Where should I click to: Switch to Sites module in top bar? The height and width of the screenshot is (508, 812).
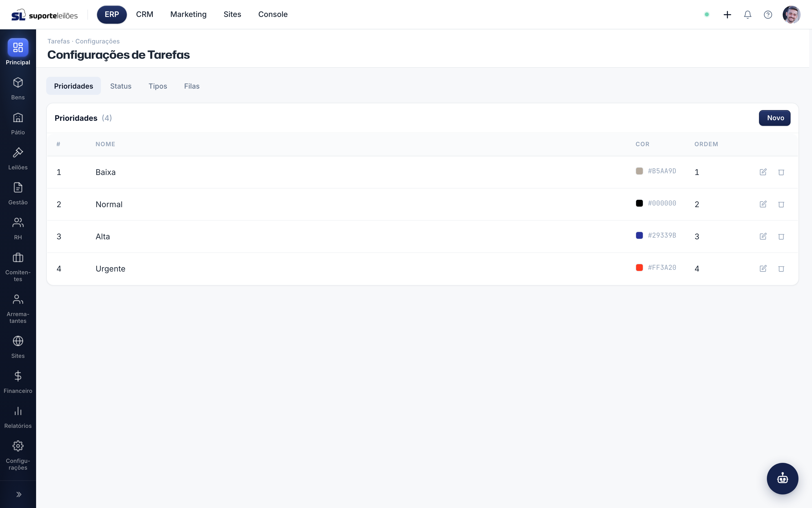click(x=232, y=14)
